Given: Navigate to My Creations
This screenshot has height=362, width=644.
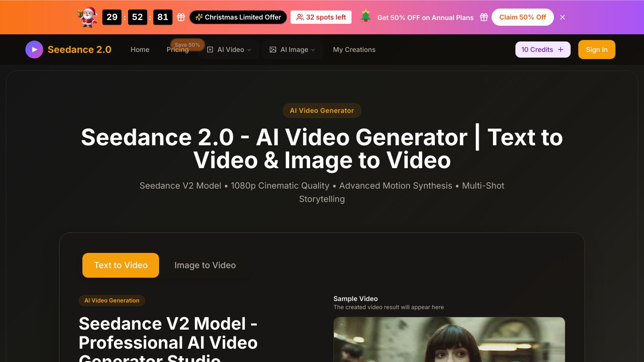Looking at the screenshot, I should (354, 50).
